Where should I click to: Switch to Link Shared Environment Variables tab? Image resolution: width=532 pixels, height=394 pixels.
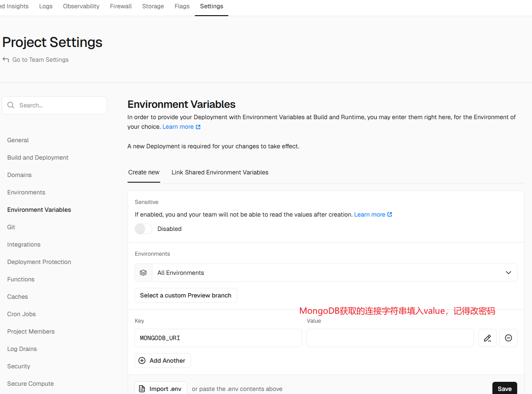(219, 172)
